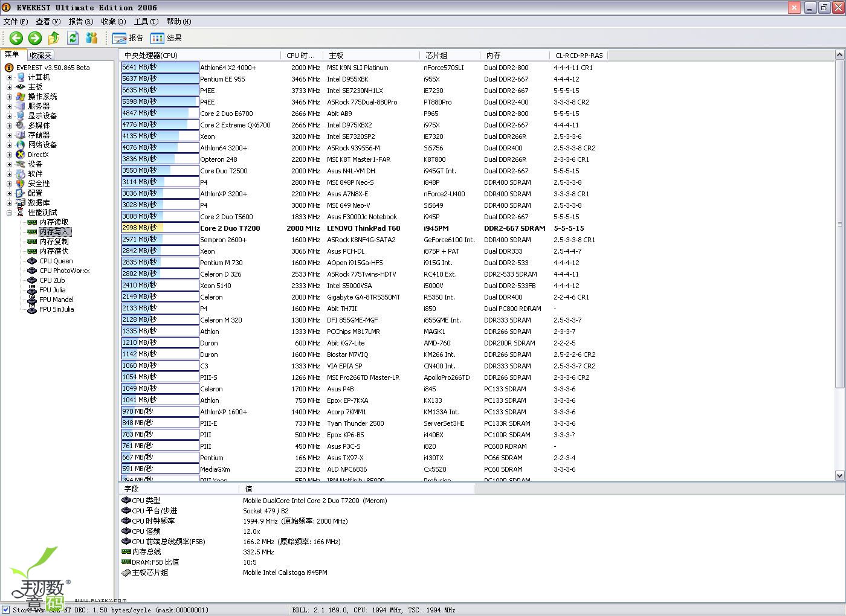
Task: Click the 数据库 database icon in tree
Action: click(x=21, y=203)
